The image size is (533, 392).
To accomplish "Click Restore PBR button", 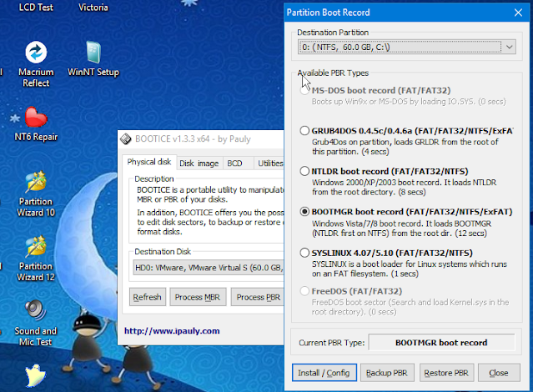I will click(x=446, y=373).
